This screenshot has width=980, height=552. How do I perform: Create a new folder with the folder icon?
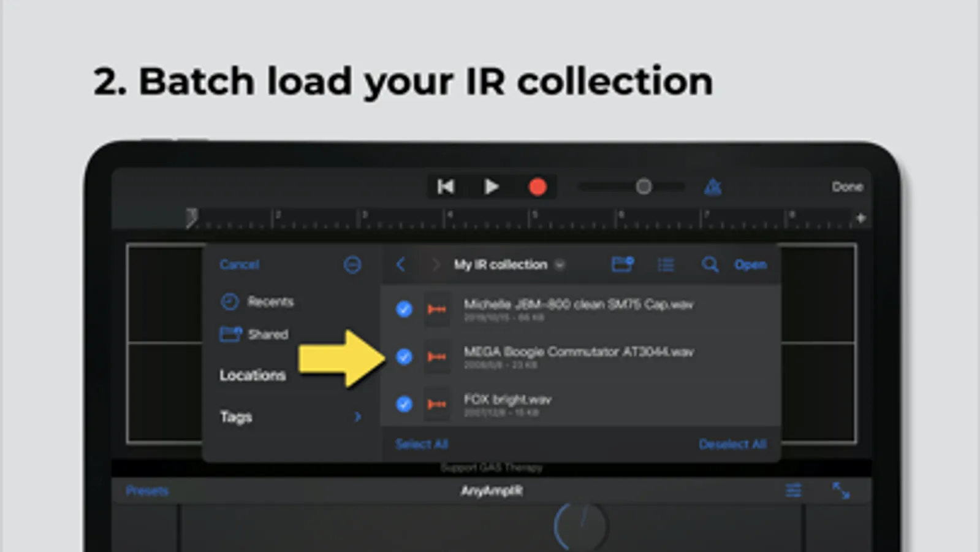pos(623,264)
